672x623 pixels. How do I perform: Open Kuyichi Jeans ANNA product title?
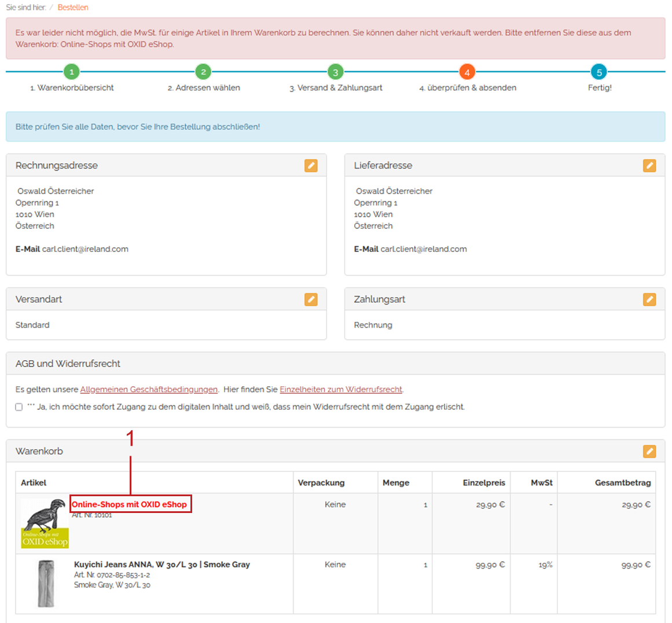161,565
